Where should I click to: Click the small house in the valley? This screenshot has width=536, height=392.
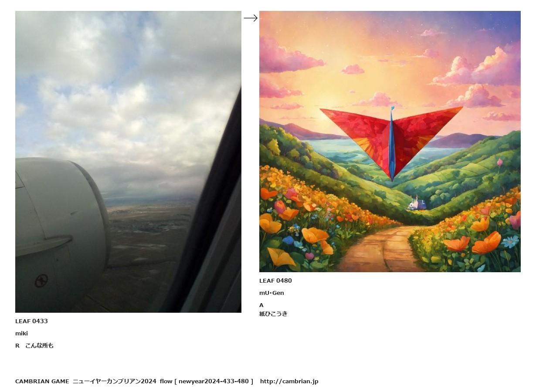click(416, 203)
